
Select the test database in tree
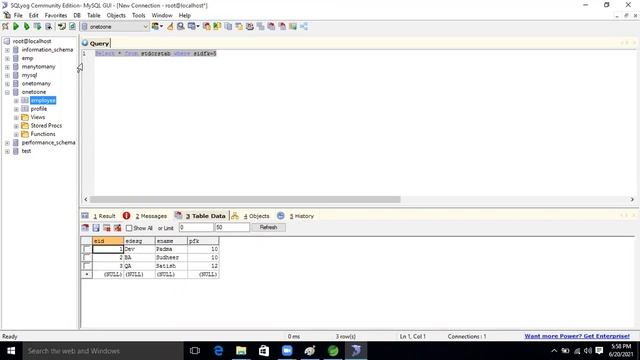pos(26,151)
